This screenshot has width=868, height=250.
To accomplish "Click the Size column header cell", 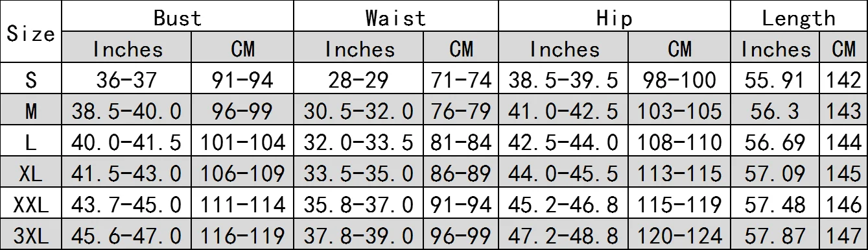I will tap(30, 32).
